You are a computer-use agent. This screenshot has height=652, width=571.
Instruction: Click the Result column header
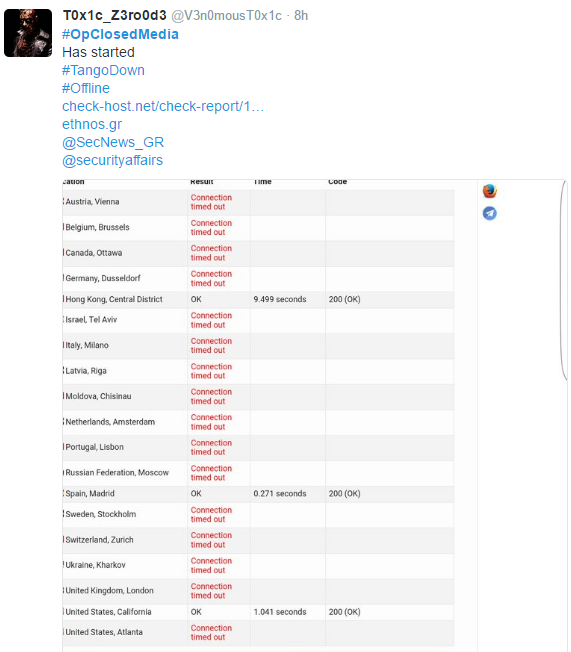[x=202, y=182]
